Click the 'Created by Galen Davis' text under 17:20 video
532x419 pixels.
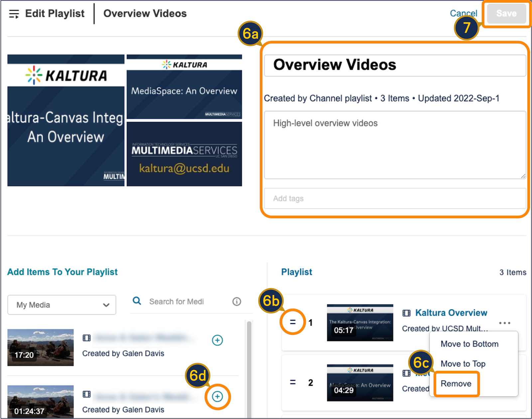click(x=123, y=353)
